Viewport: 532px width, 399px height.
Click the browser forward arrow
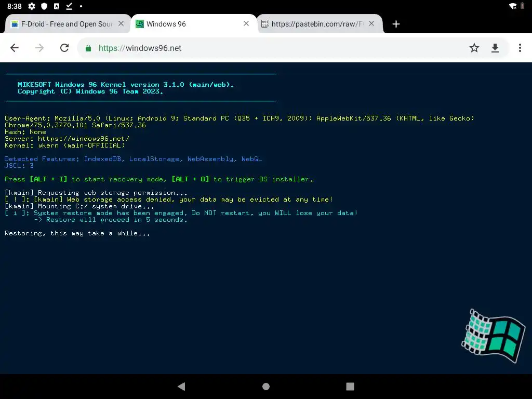tap(39, 48)
